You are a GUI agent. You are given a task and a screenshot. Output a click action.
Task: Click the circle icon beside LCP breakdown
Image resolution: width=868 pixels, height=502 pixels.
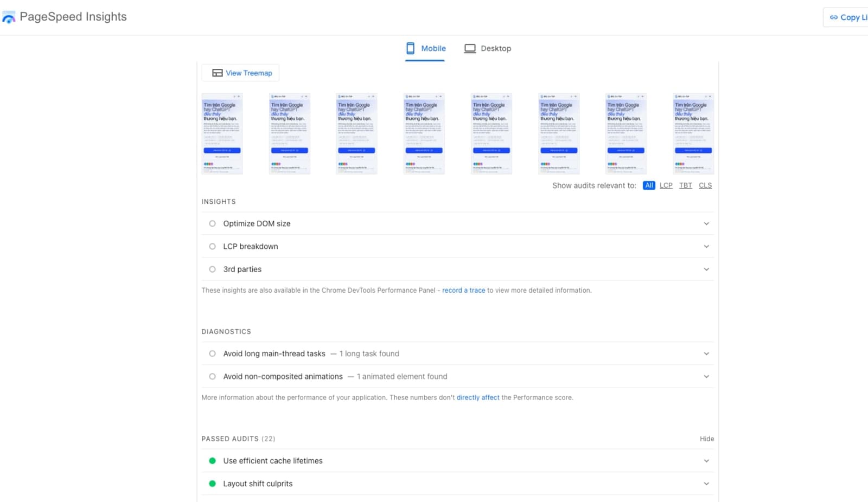pos(212,246)
